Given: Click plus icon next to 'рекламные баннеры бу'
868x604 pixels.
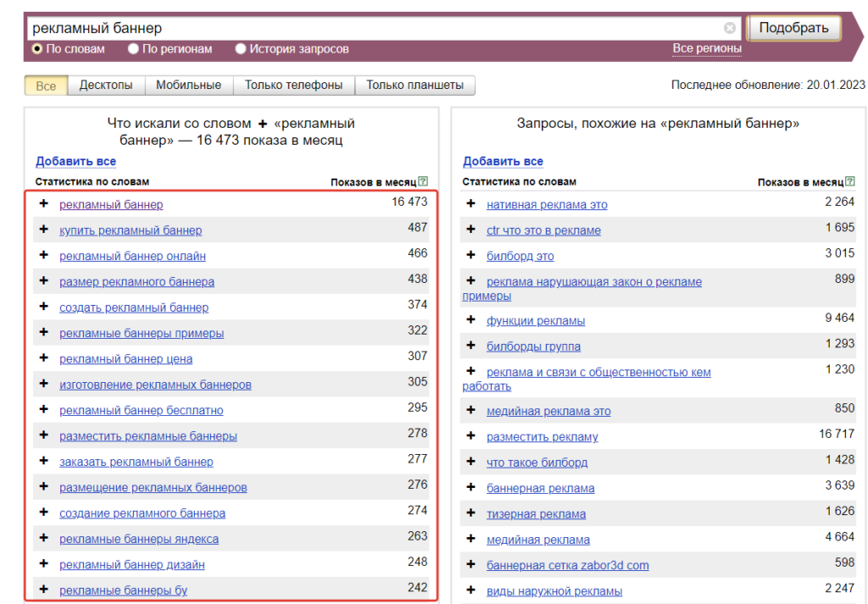Looking at the screenshot, I should coord(44,589).
